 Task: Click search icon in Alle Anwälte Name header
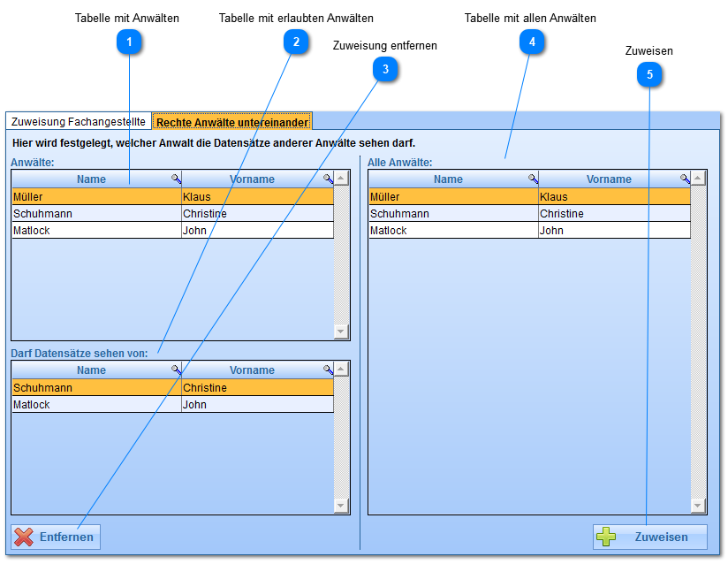[533, 179]
